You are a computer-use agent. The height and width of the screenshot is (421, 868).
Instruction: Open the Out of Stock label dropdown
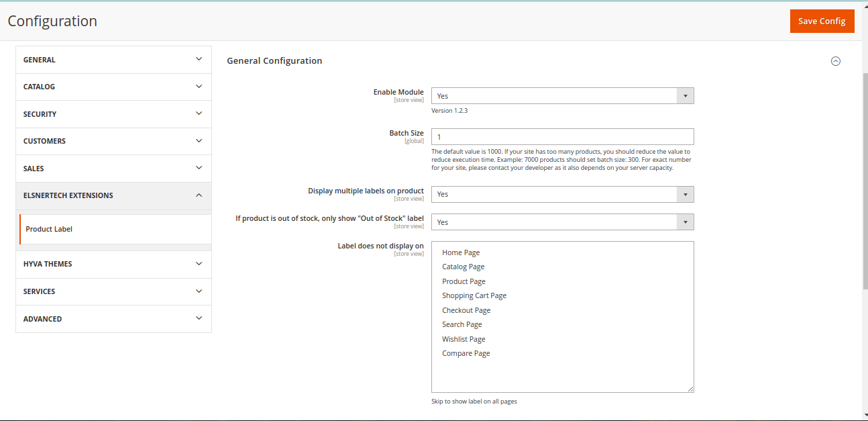562,222
